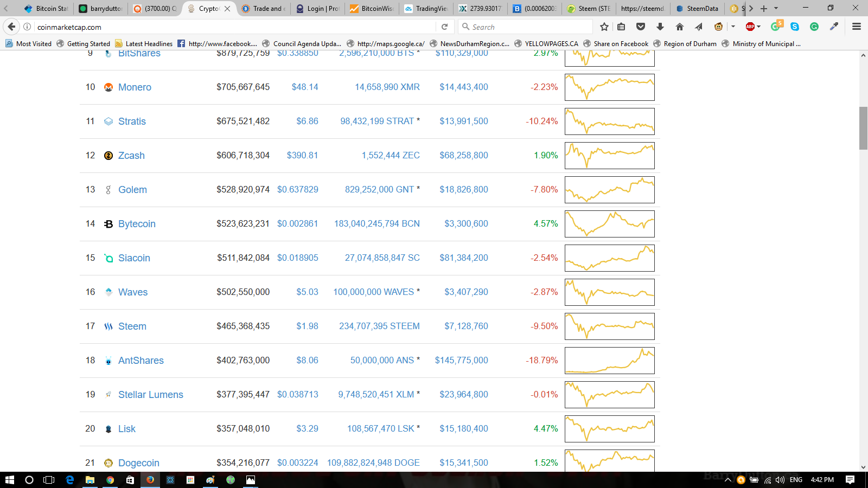Close the current Crypto tab
This screenshot has width=868, height=488.
[227, 8]
